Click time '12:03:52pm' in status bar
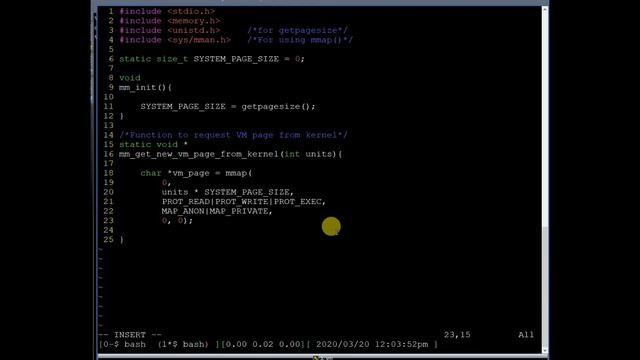Image resolution: width=640 pixels, height=360 pixels. pyautogui.click(x=401, y=344)
